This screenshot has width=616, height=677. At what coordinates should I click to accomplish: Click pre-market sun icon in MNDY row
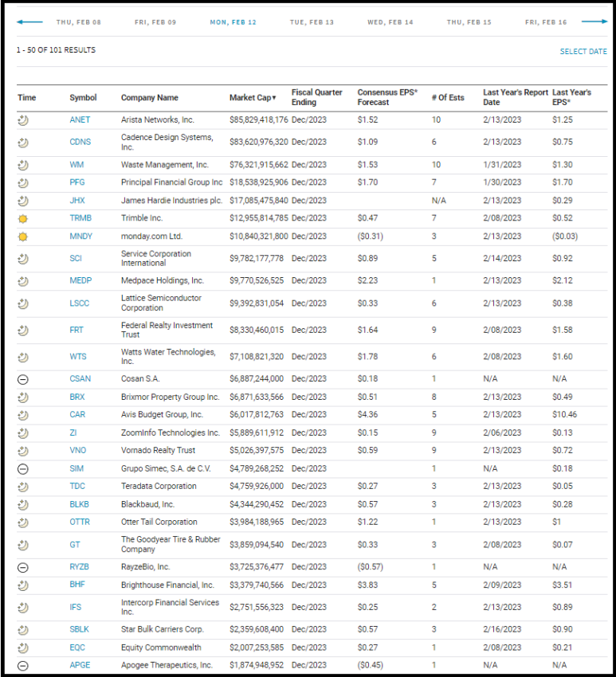pyautogui.click(x=23, y=237)
